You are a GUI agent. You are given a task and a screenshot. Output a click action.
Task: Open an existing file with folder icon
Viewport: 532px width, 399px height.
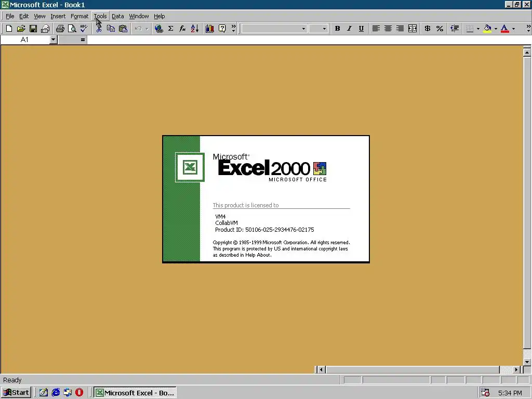(21, 29)
